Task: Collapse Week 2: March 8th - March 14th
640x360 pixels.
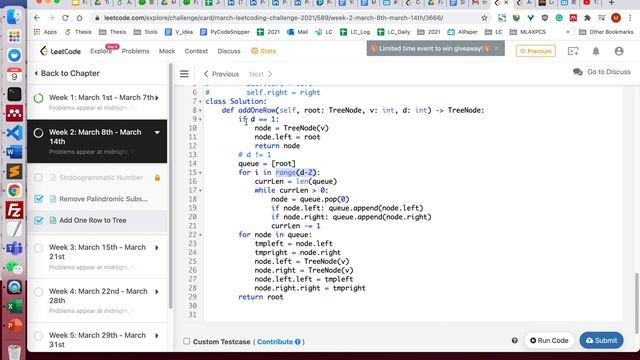Action: pyautogui.click(x=157, y=133)
